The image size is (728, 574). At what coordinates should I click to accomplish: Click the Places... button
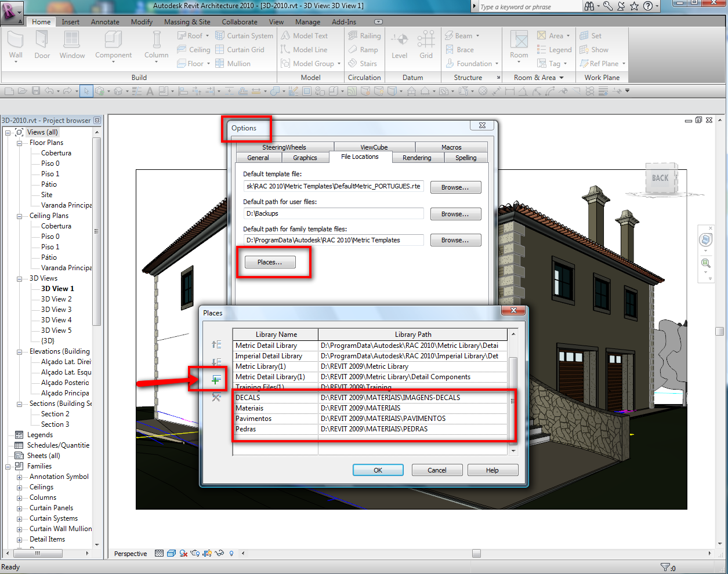point(270,262)
